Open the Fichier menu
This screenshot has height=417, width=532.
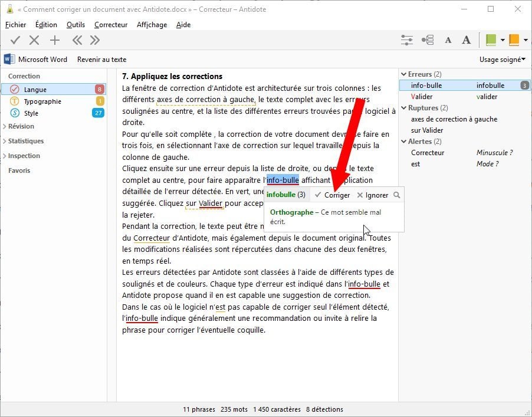click(x=15, y=25)
